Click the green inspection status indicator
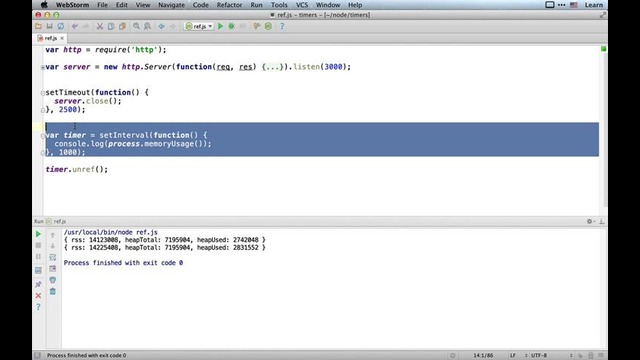The height and width of the screenshot is (360, 640). (603, 49)
